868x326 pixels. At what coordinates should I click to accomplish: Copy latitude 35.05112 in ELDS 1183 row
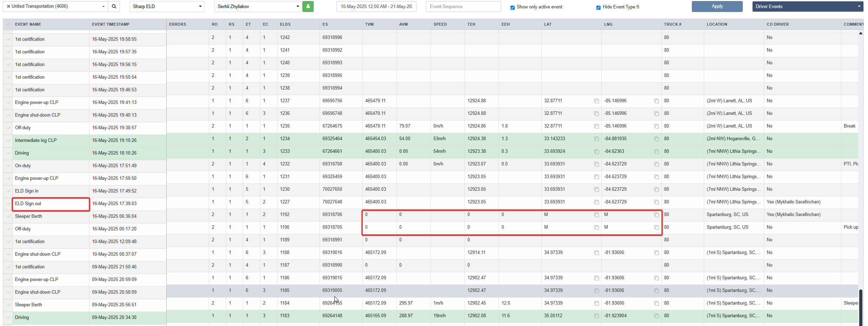coord(596,316)
